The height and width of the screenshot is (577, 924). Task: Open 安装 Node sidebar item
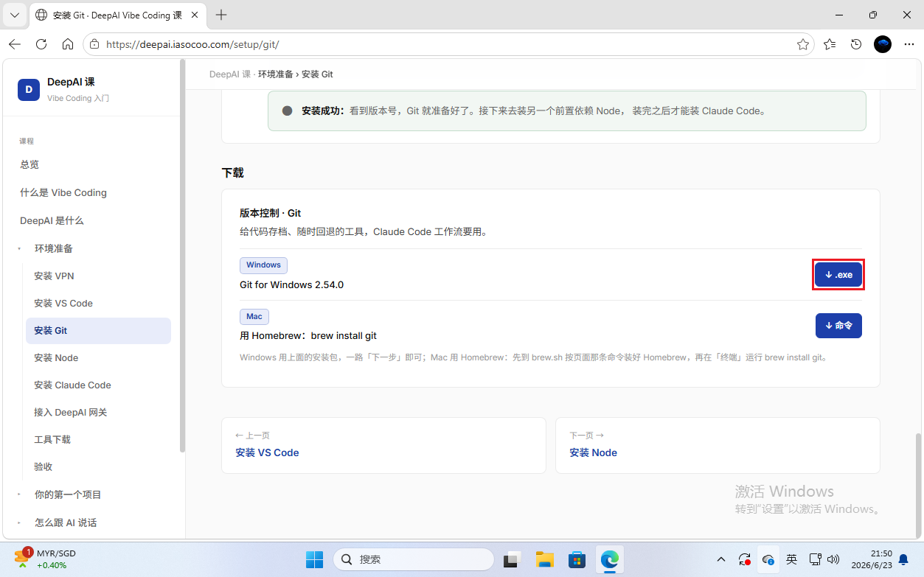click(56, 357)
